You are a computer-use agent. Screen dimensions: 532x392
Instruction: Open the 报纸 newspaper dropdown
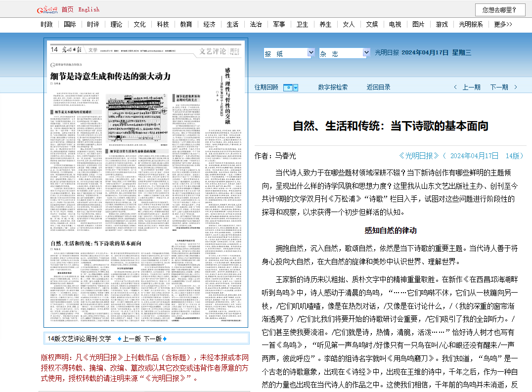point(289,53)
